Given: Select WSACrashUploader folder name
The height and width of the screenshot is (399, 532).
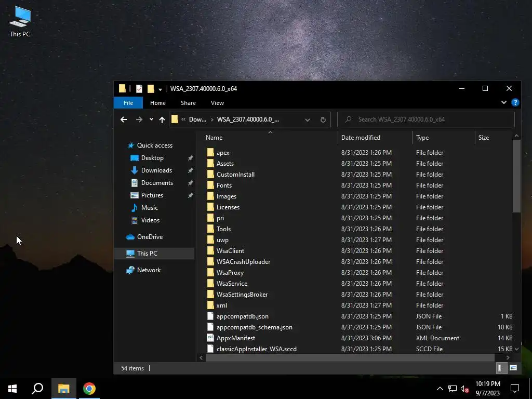Looking at the screenshot, I should (243, 262).
